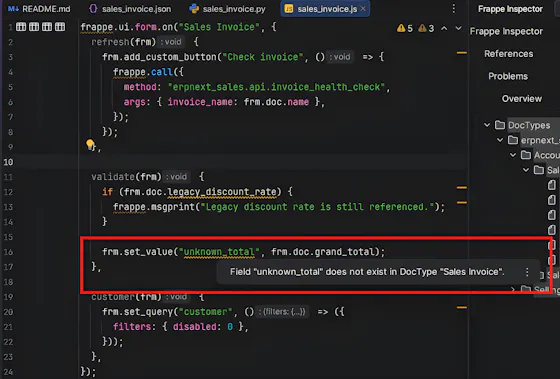Click the void inlay hint after refresh(frm)

pos(171,42)
